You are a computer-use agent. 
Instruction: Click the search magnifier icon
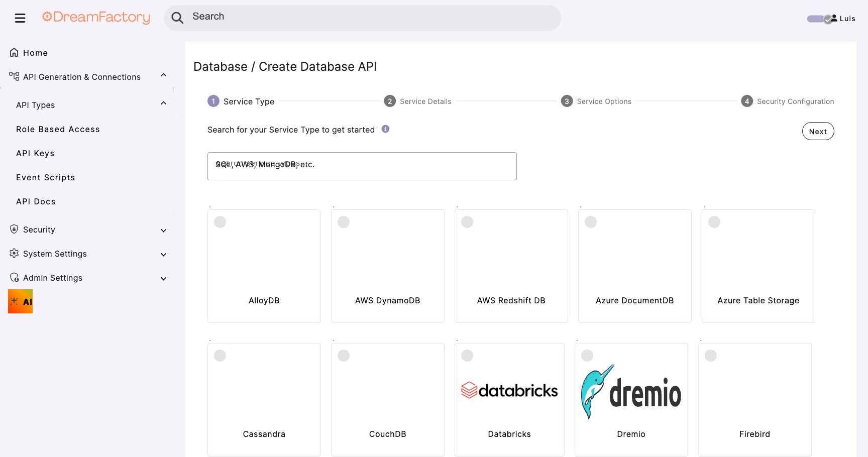[x=177, y=18]
